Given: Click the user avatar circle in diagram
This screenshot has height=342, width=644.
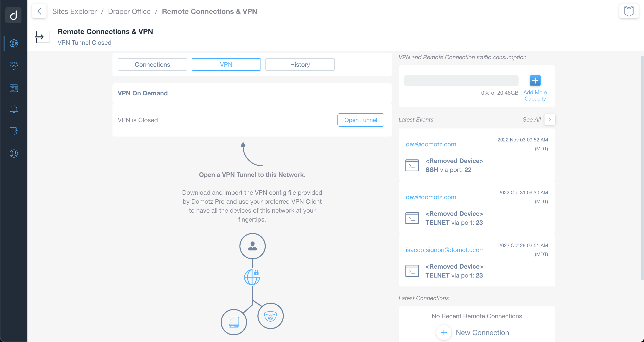Looking at the screenshot, I should pyautogui.click(x=252, y=246).
